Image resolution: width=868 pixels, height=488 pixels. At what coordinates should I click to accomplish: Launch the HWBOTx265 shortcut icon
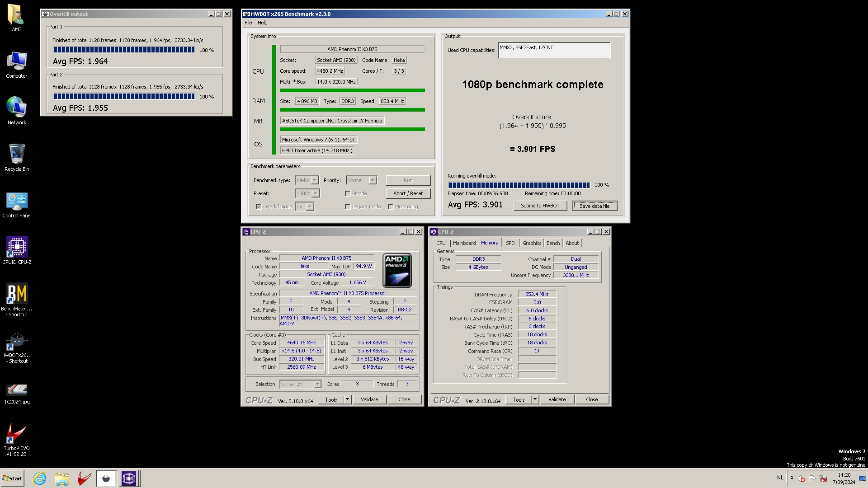pyautogui.click(x=17, y=347)
